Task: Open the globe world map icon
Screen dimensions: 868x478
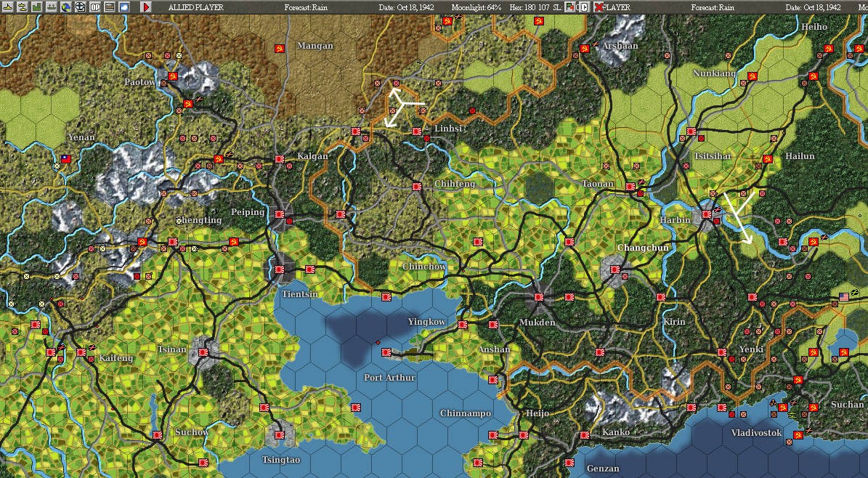Action: click(66, 7)
